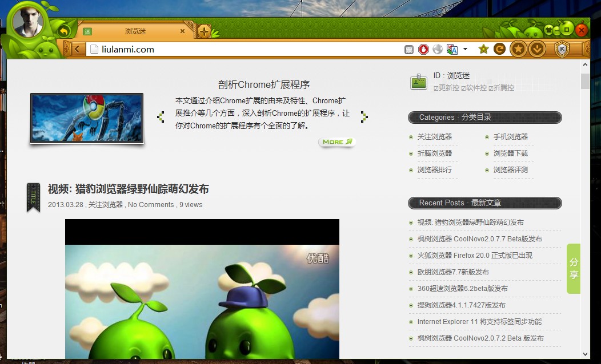Open the Chrome robot featured thumbnail
This screenshot has height=364, width=601.
pos(87,118)
